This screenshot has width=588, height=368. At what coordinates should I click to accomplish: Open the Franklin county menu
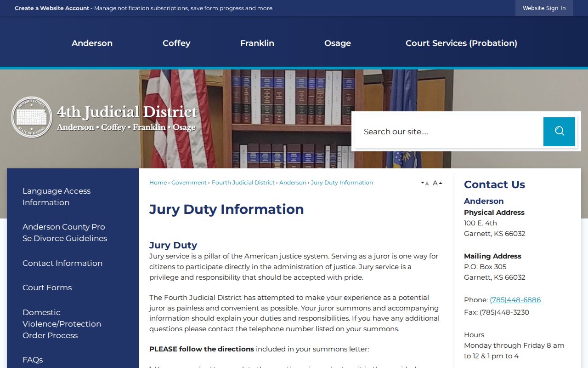[257, 43]
